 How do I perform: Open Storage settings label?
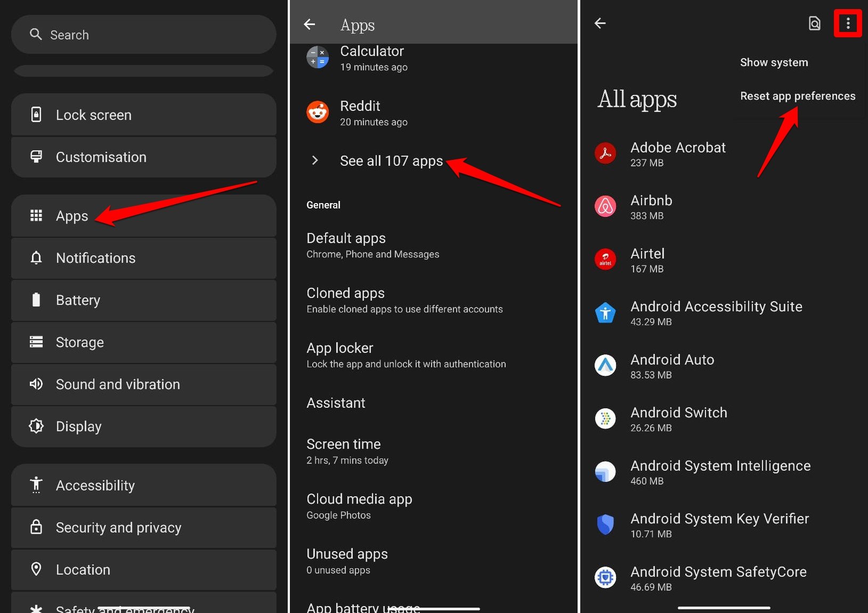coord(80,342)
